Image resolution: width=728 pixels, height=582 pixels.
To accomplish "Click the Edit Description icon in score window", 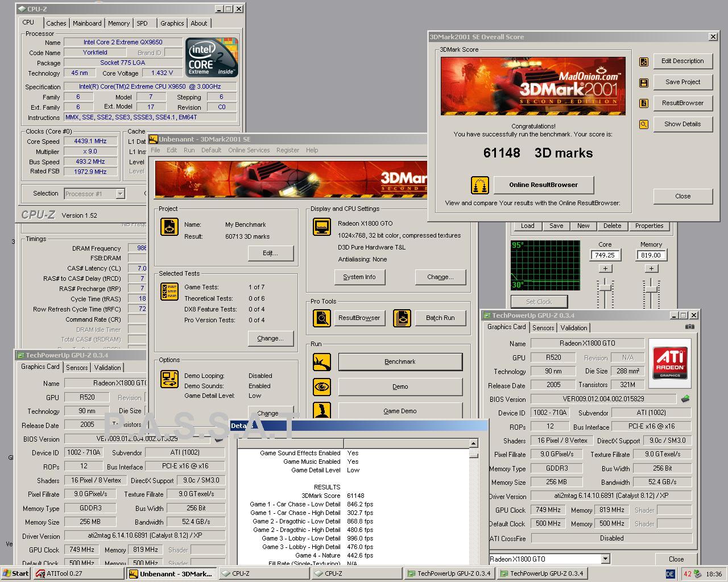I will (644, 61).
